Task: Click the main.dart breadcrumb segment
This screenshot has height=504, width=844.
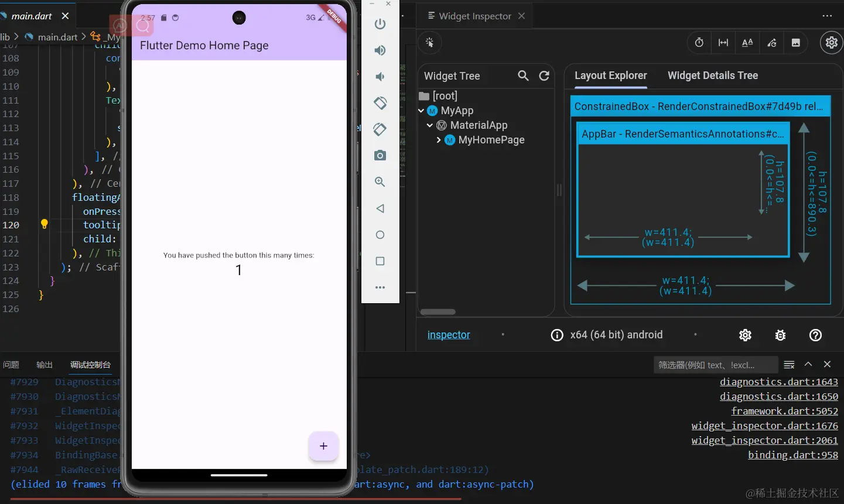Action: click(x=57, y=37)
